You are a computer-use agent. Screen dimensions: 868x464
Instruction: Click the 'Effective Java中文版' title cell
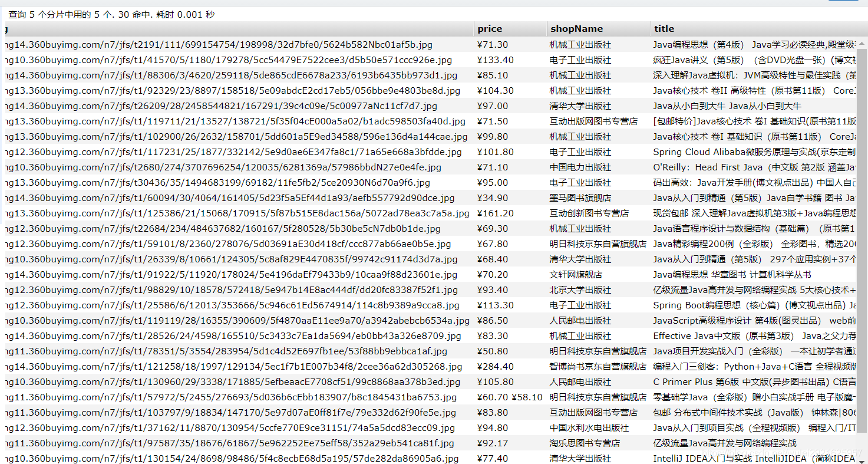click(754, 336)
